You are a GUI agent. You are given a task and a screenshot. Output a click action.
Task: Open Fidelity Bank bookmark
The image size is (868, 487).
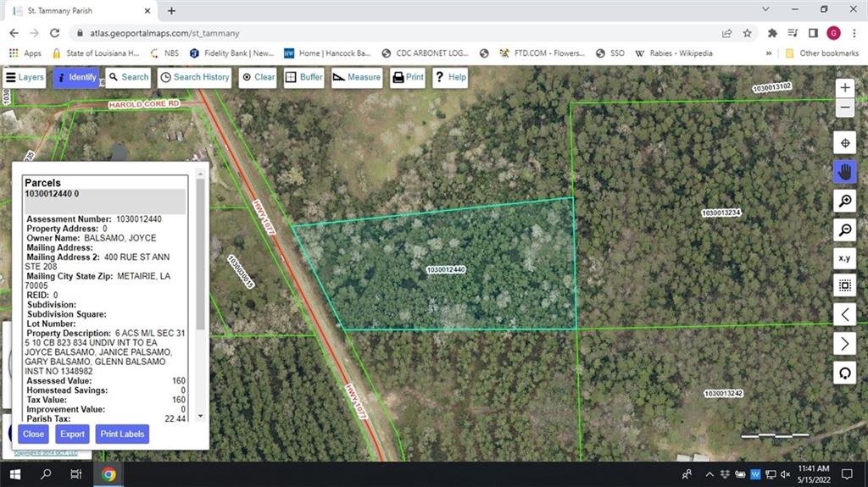point(231,53)
